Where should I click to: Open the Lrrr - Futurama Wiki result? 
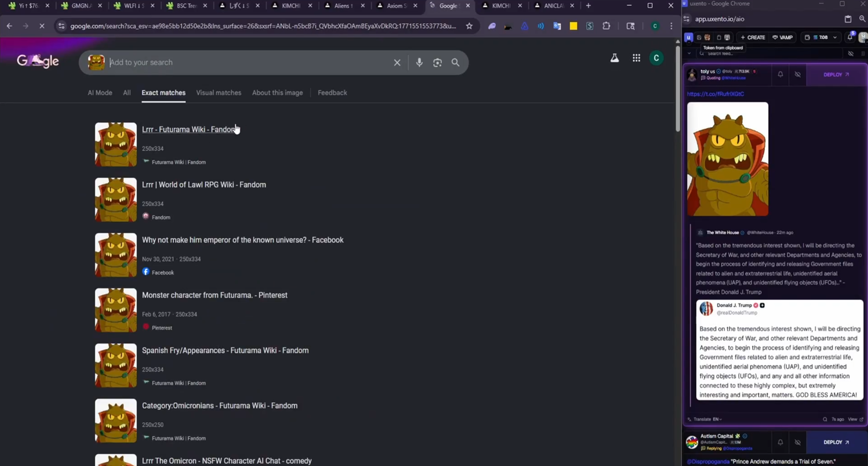pyautogui.click(x=188, y=129)
